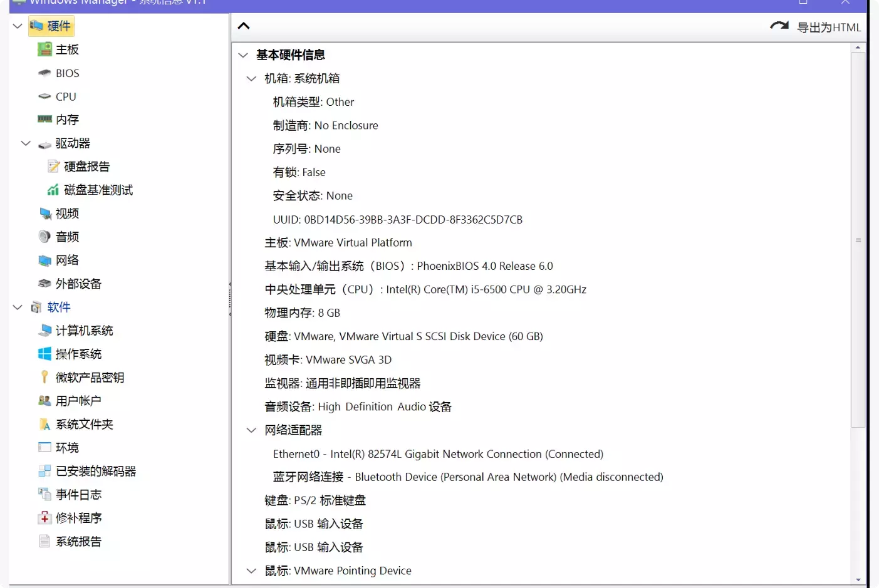
Task: Open the BIOS section icon
Action: (43, 73)
